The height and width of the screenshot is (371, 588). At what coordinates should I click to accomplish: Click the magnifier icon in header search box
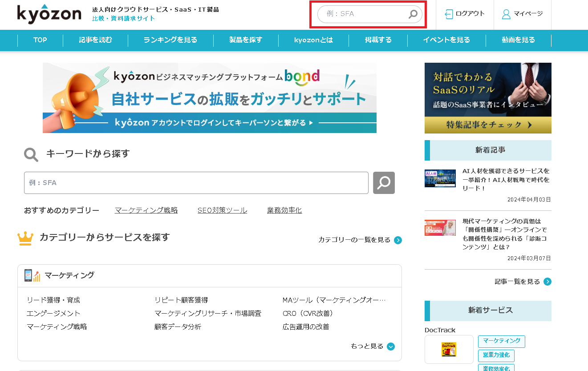coord(413,14)
